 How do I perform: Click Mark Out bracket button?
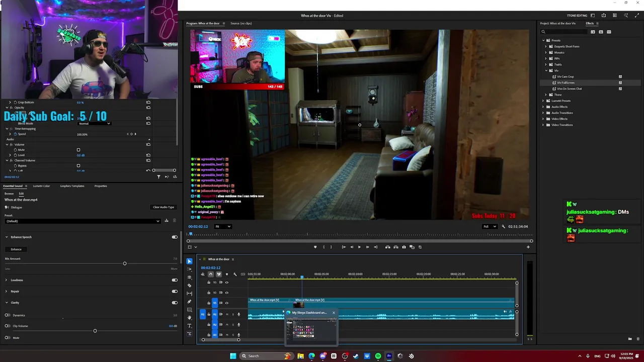[331, 247]
